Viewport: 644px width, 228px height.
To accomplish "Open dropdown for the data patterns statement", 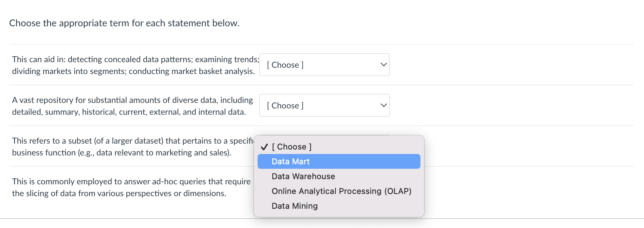I will [324, 65].
